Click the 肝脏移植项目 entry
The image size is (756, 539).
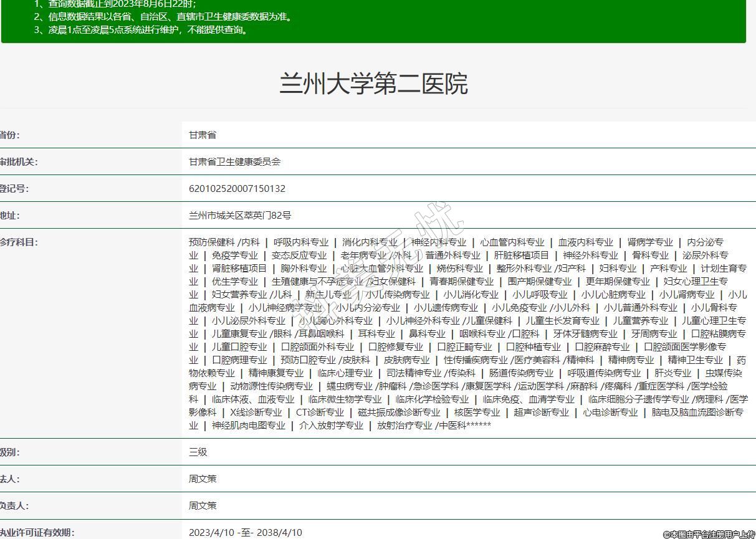(522, 255)
